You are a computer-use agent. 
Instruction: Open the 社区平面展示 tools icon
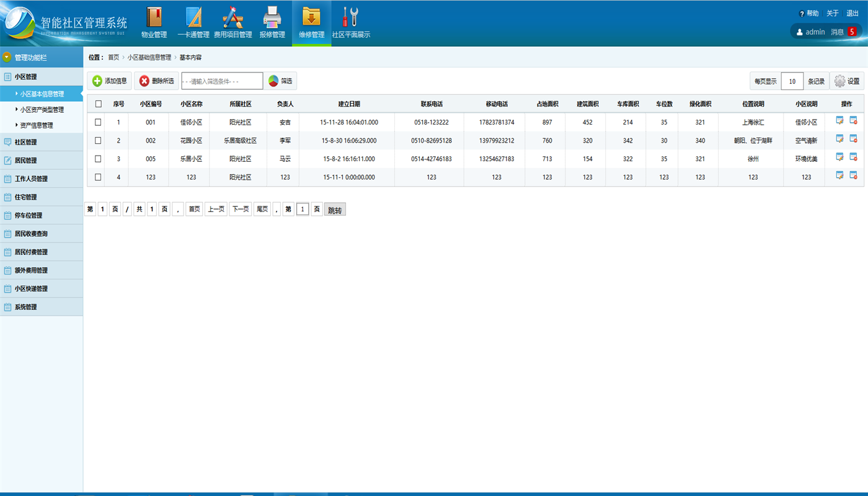pyautogui.click(x=351, y=17)
